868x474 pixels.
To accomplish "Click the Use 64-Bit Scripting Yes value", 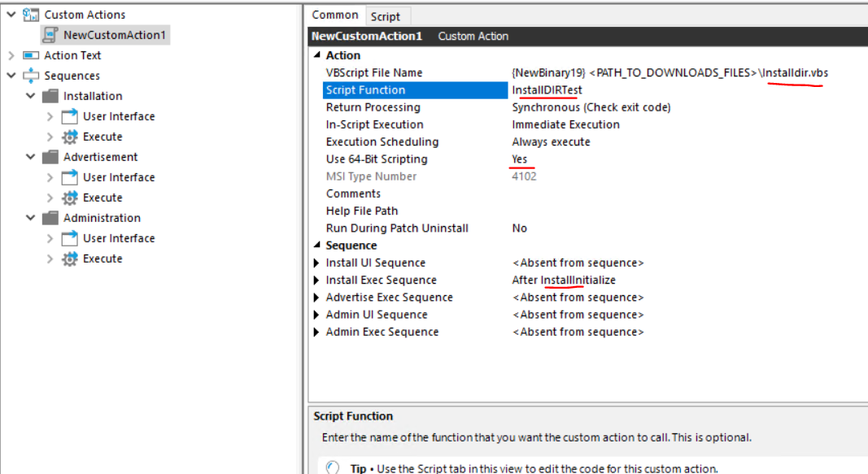I will click(520, 159).
